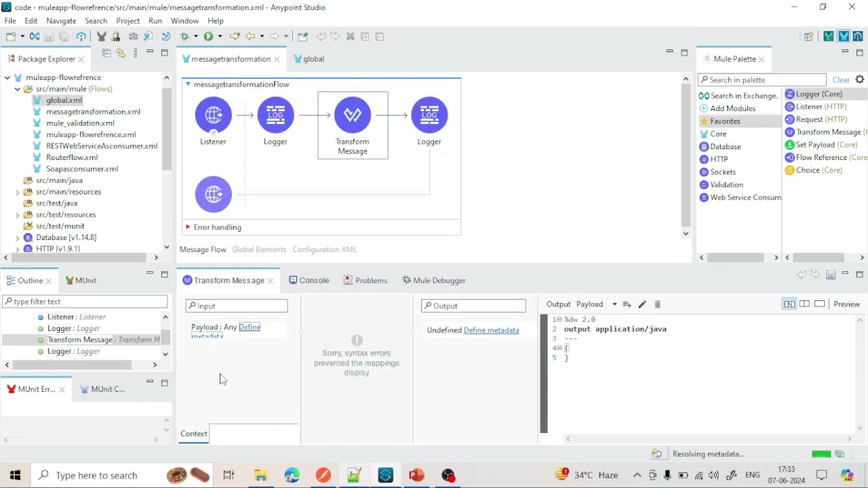Select the first Logger node in flow

coord(275,115)
